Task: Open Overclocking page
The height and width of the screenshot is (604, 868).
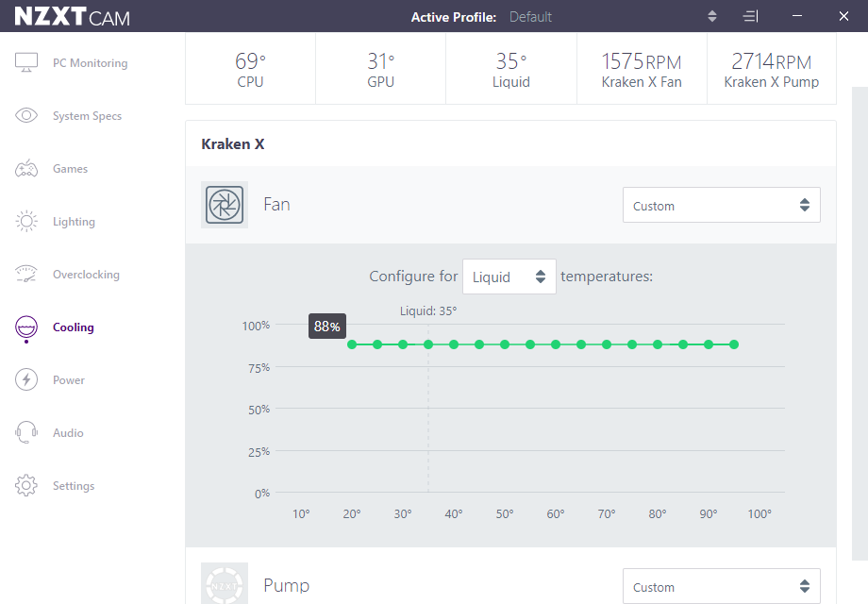Action: coord(86,275)
